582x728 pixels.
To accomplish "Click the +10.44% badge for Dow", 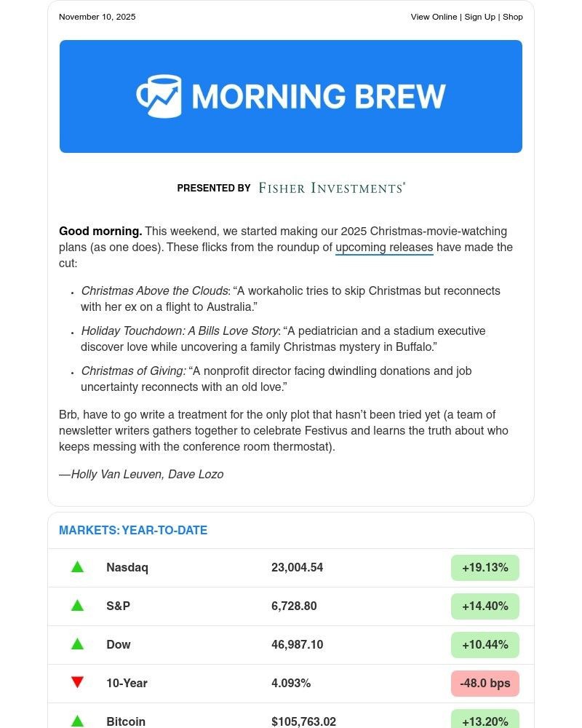I will click(x=485, y=644).
